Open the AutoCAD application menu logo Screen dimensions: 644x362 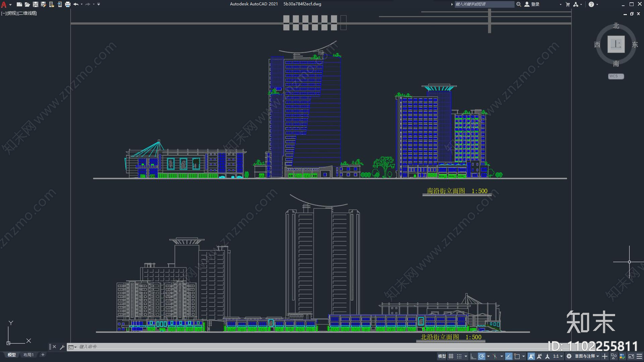[x=4, y=4]
